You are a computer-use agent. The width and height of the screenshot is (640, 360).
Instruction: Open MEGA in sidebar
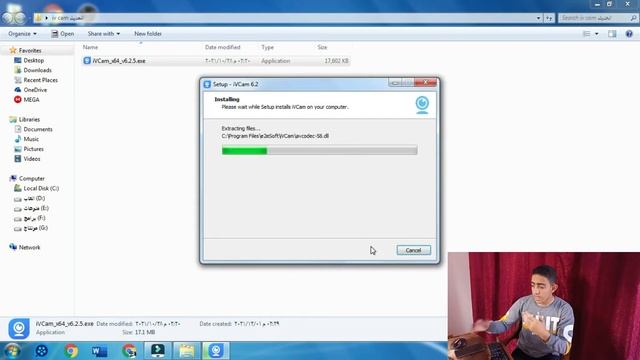[31, 100]
